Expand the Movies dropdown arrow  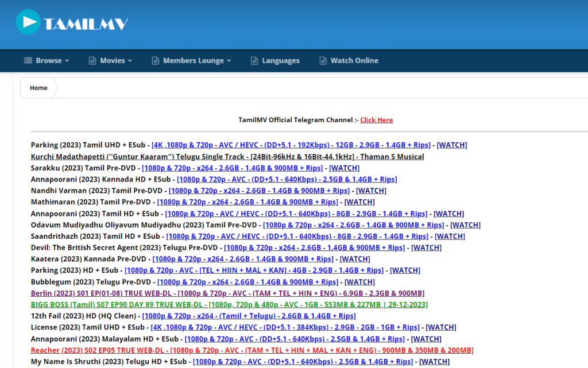(x=130, y=61)
